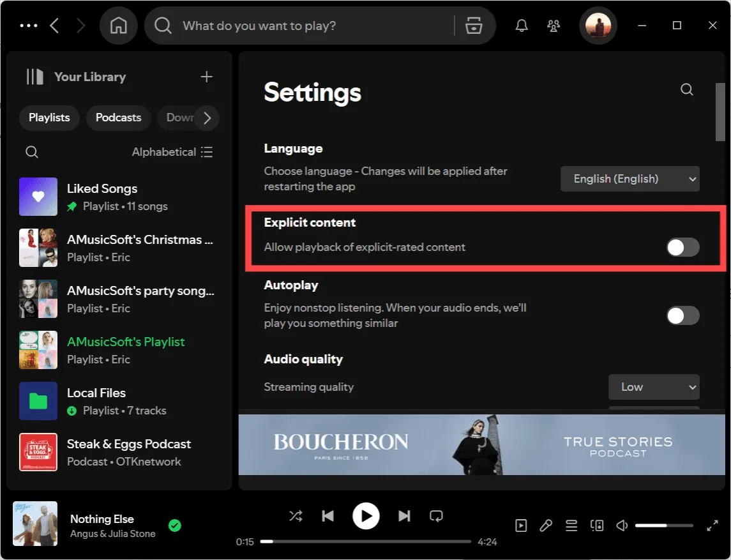Image resolution: width=731 pixels, height=560 pixels.
Task: Connect to a device icon
Action: pos(597,526)
